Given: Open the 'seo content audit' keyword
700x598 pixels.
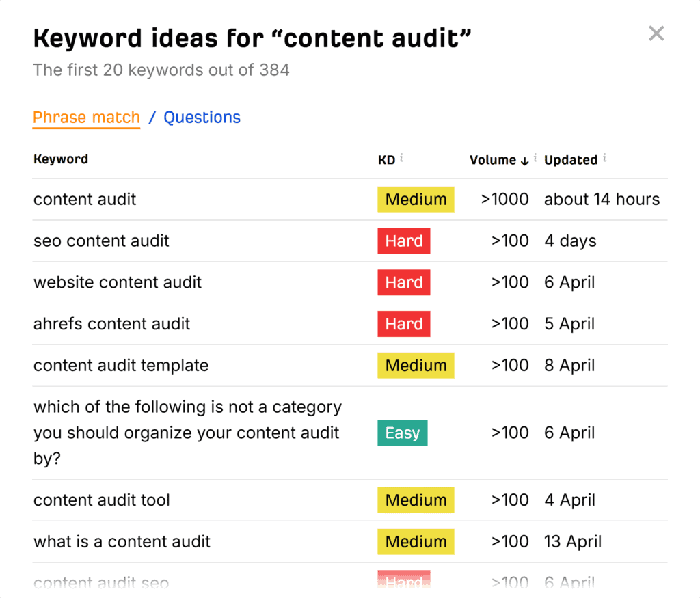Looking at the screenshot, I should (101, 241).
